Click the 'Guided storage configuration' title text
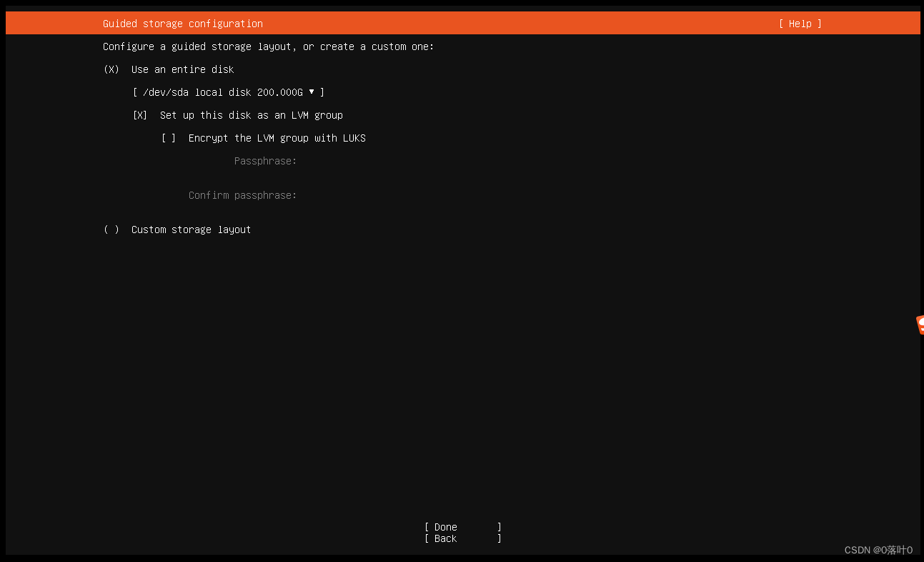 click(x=183, y=24)
